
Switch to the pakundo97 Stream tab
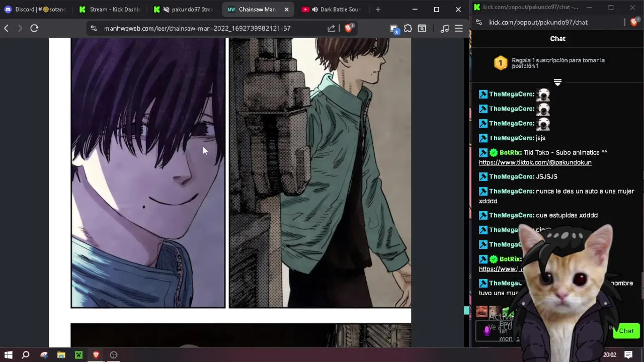coord(184,9)
